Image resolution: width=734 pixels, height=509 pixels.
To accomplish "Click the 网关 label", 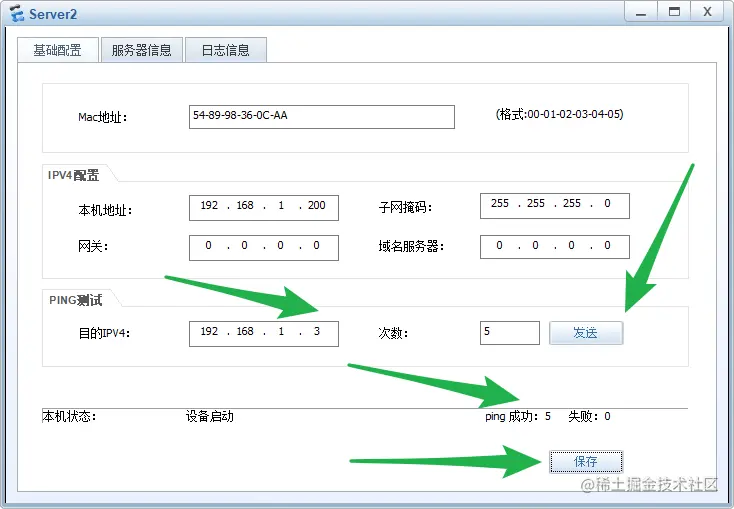I will (93, 246).
